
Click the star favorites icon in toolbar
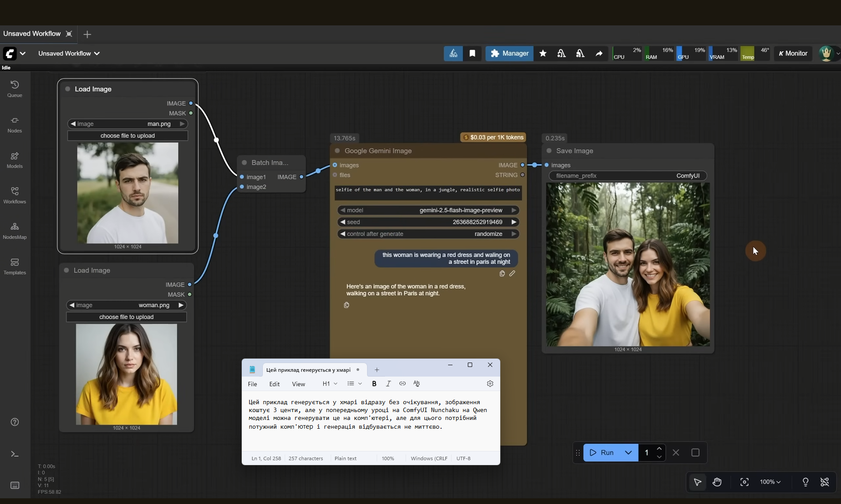[x=543, y=53]
